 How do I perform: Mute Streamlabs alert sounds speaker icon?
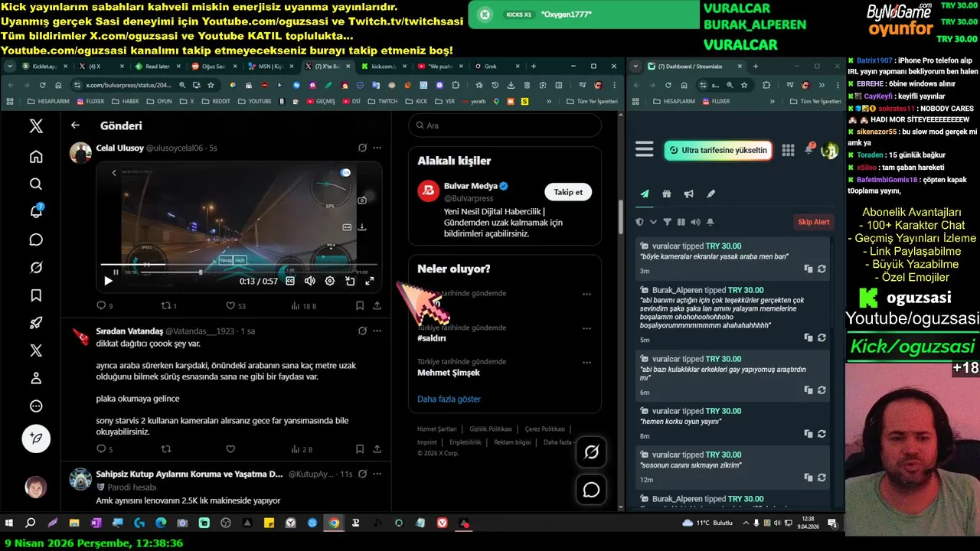(x=695, y=222)
